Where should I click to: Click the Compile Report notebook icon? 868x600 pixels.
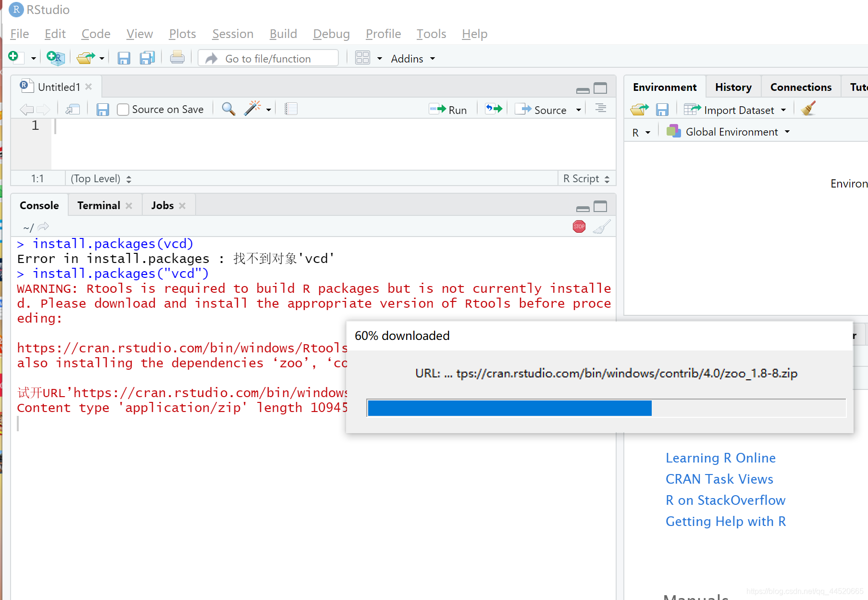tap(291, 109)
